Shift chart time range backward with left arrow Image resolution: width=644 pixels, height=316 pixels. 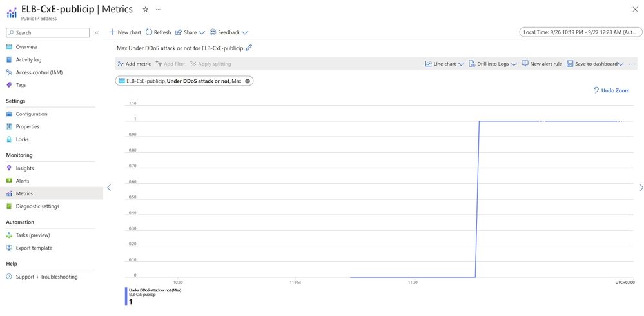tap(109, 188)
